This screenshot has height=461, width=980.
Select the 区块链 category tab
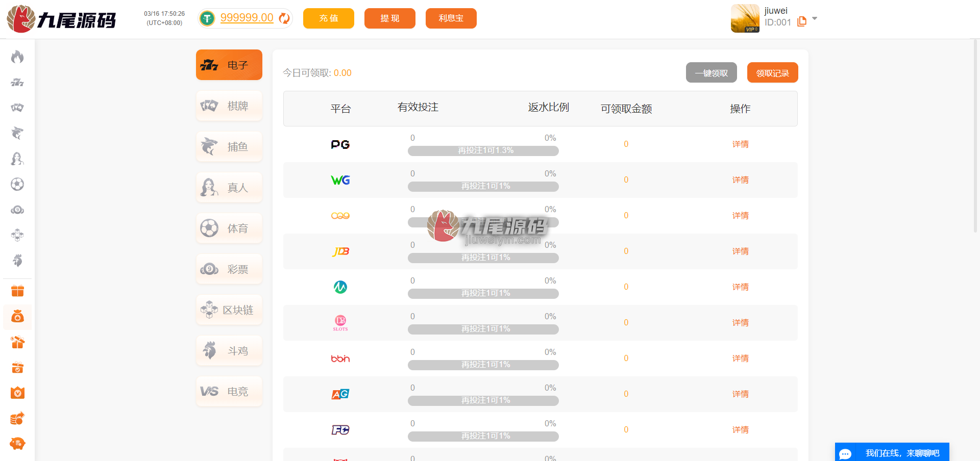(229, 310)
